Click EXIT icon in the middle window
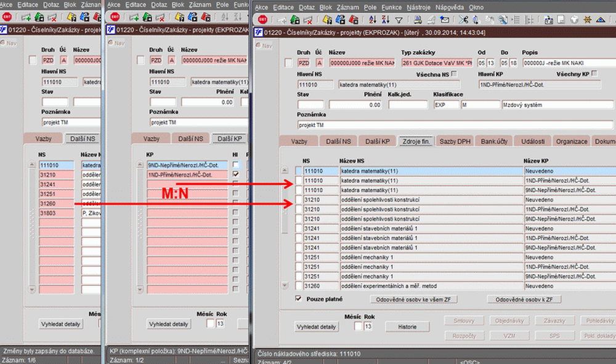616x364 pixels. tap(115, 17)
